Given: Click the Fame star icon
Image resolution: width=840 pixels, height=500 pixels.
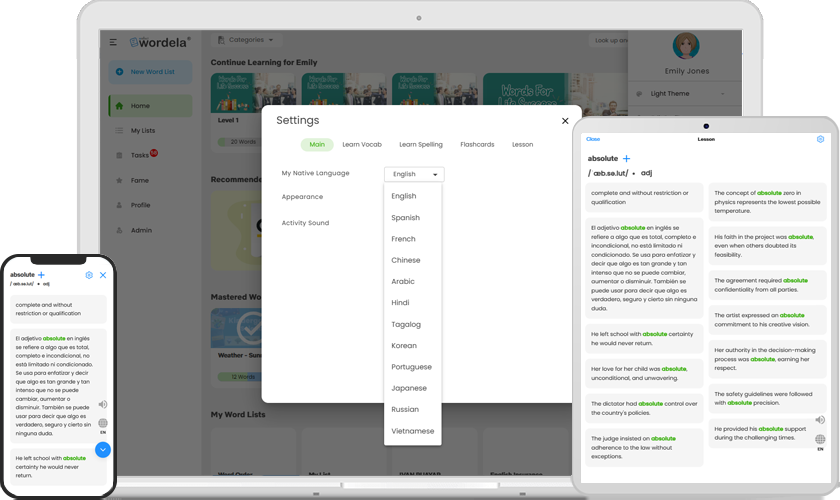Looking at the screenshot, I should 119,180.
